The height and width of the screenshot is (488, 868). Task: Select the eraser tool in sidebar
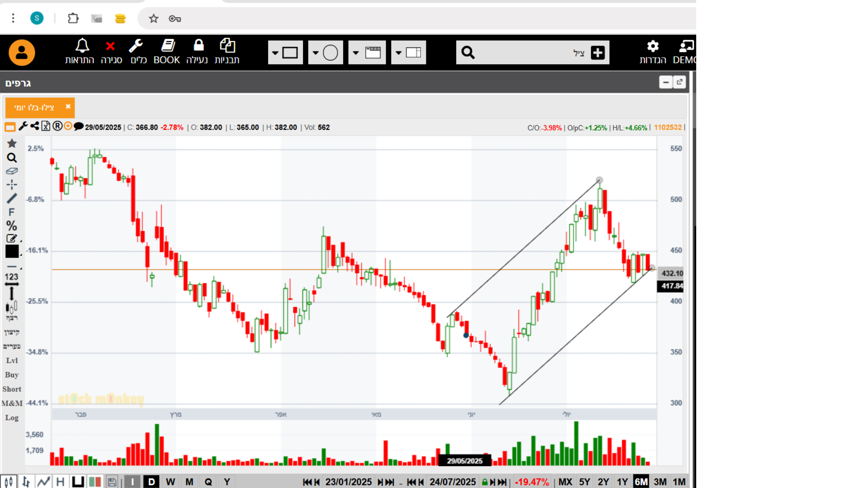pos(12,171)
